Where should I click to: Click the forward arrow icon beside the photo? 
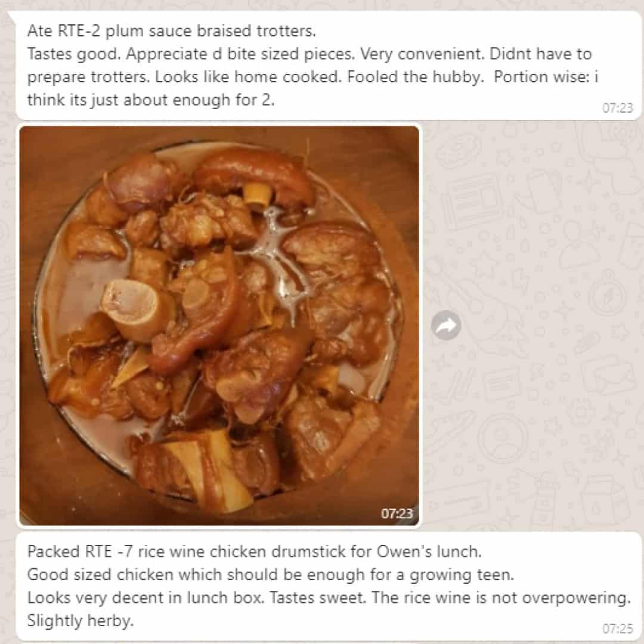tap(446, 326)
